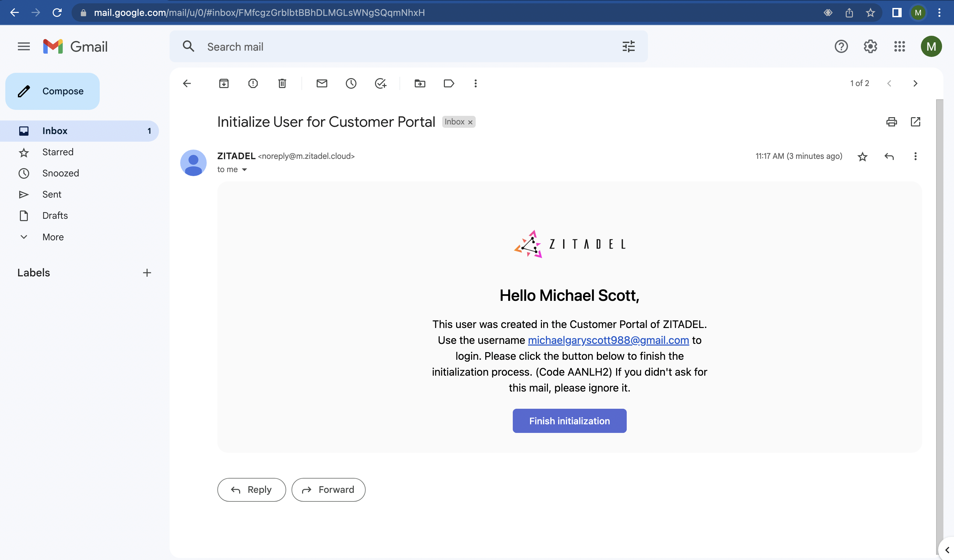Click the michaelgaryscott988@gmail.com email link
Viewport: 954px width, 560px height.
click(609, 340)
